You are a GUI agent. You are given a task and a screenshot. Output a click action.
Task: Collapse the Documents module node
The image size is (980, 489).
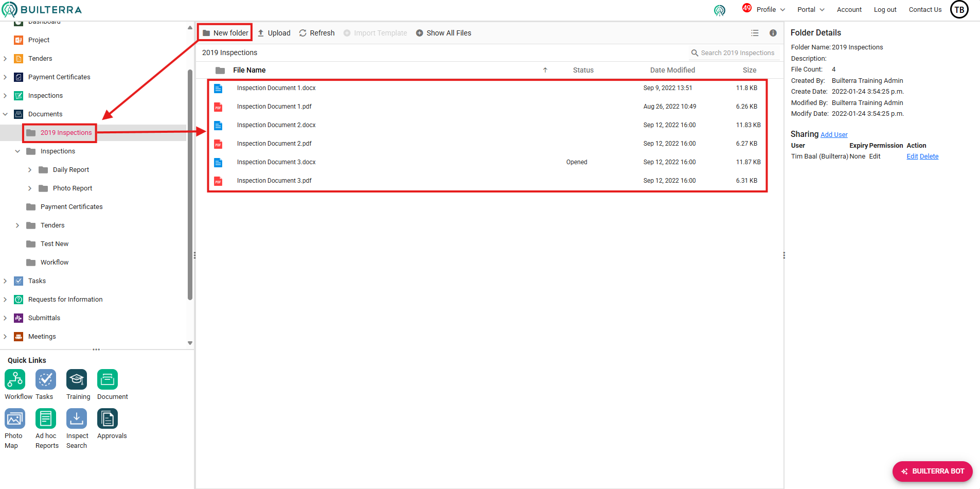[x=5, y=114]
